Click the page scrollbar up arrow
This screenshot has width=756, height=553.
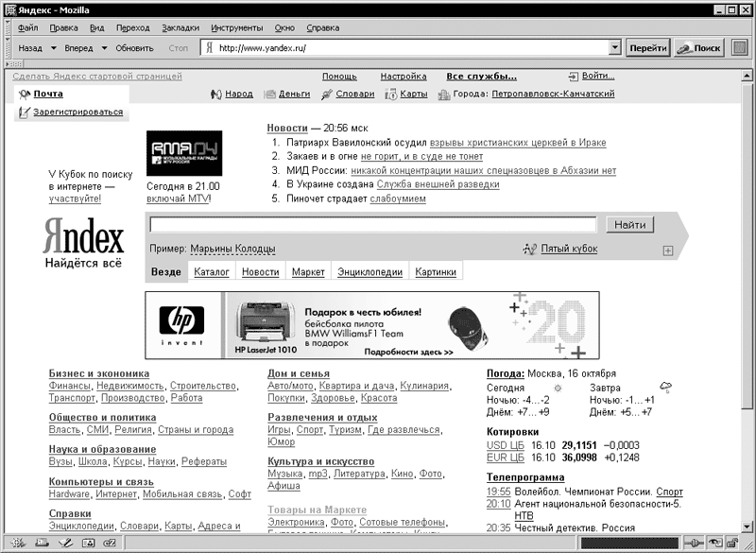[x=747, y=76]
